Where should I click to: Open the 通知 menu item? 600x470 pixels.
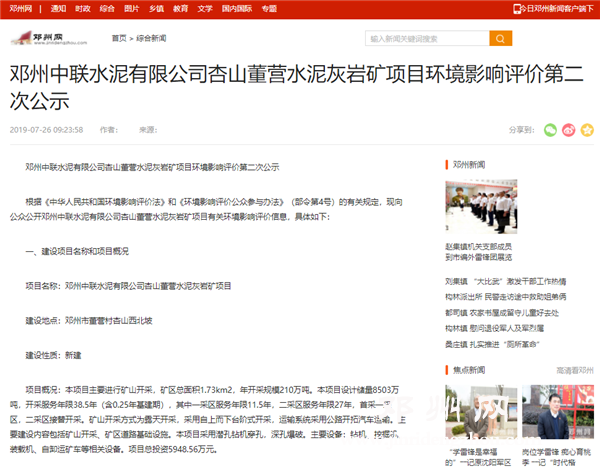tap(58, 8)
